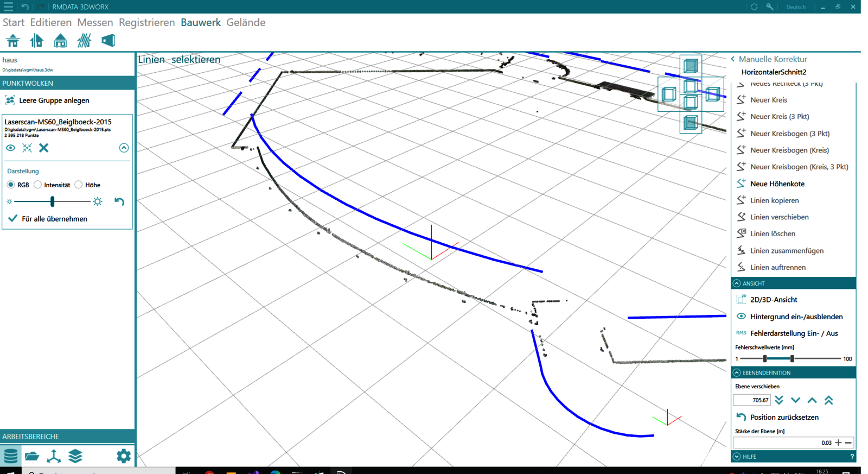868x474 pixels.
Task: Select the Höhe radio button
Action: click(x=79, y=185)
